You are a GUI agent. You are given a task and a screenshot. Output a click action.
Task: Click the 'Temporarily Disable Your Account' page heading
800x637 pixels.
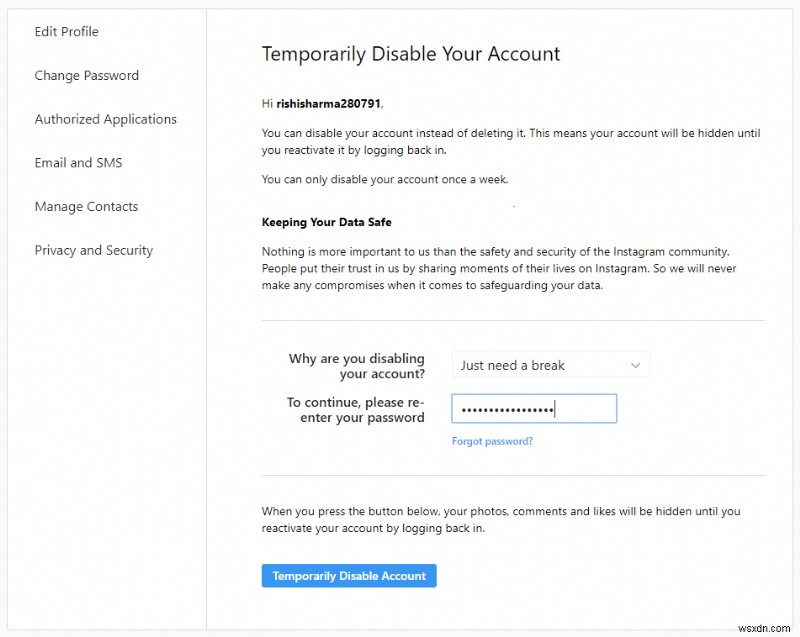(411, 54)
